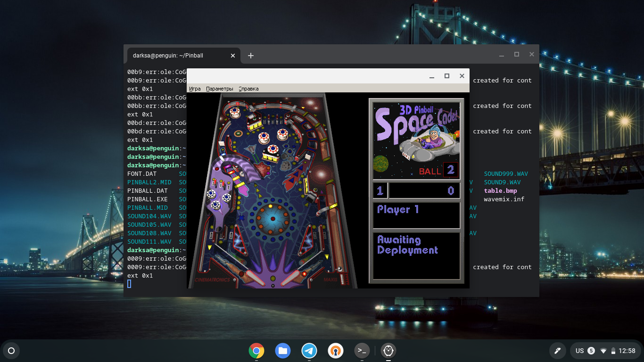Image resolution: width=644 pixels, height=362 pixels.
Task: Open the battery status icon in the tray
Action: (x=613, y=351)
